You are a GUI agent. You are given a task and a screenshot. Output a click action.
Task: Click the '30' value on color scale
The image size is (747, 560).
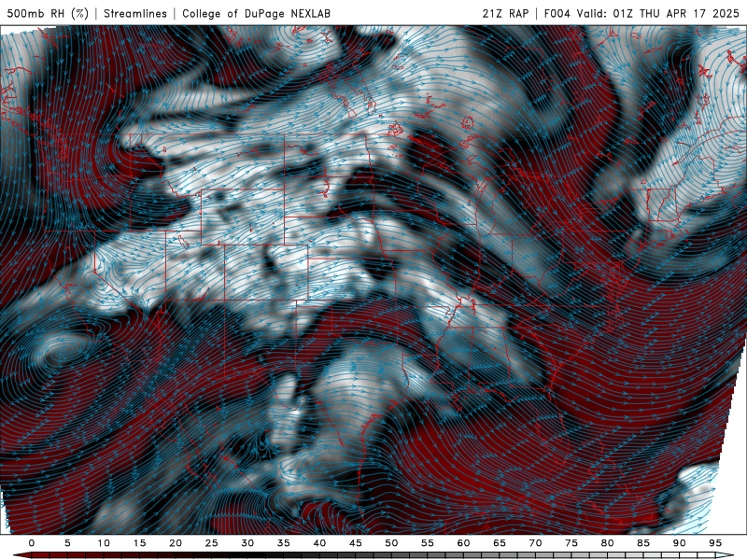click(247, 543)
